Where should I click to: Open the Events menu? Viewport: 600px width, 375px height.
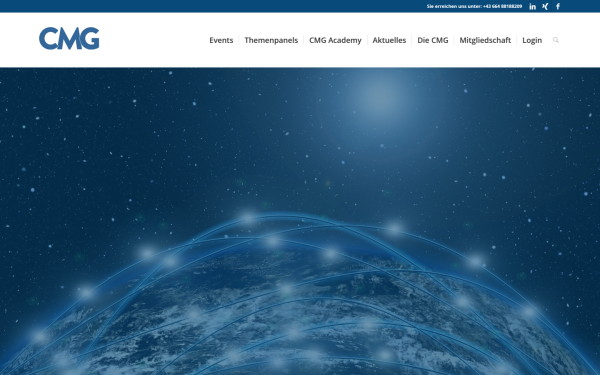[221, 40]
